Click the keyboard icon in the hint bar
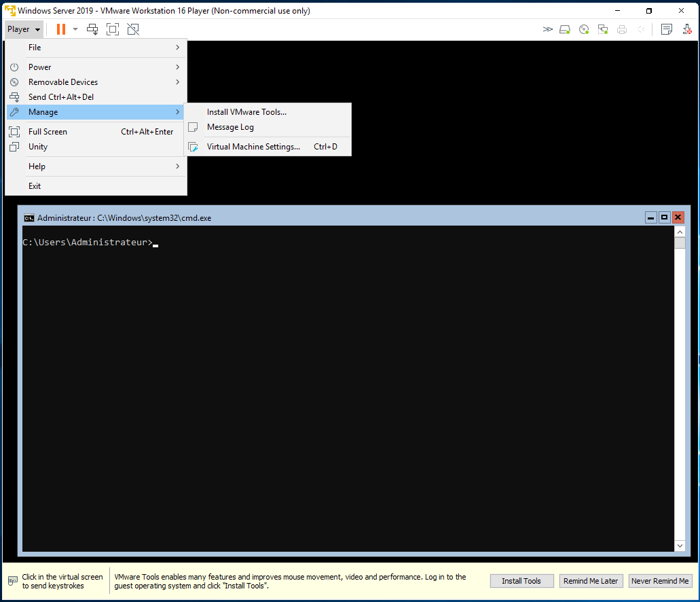 click(x=13, y=581)
